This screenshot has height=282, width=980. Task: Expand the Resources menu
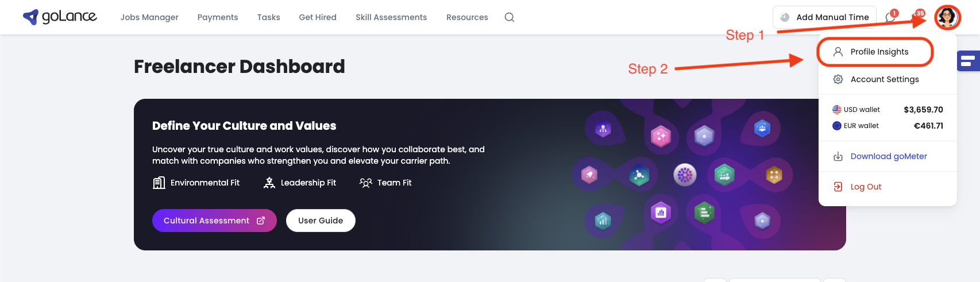click(467, 17)
